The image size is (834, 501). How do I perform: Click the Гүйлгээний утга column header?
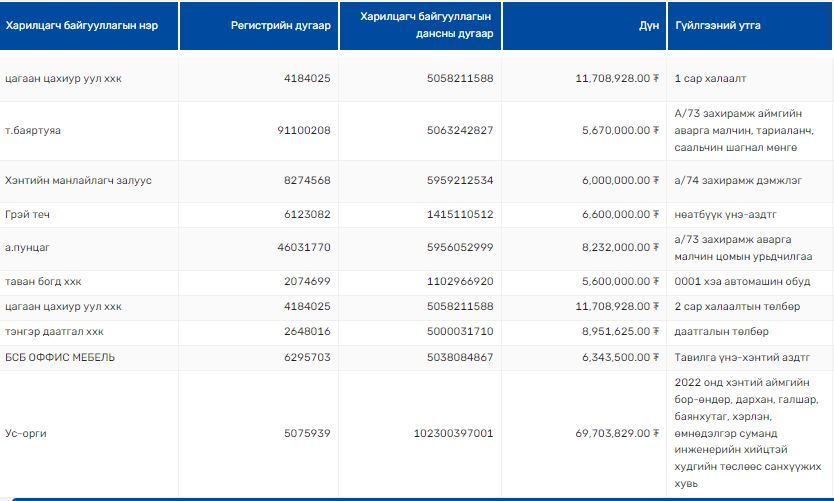[x=718, y=25]
